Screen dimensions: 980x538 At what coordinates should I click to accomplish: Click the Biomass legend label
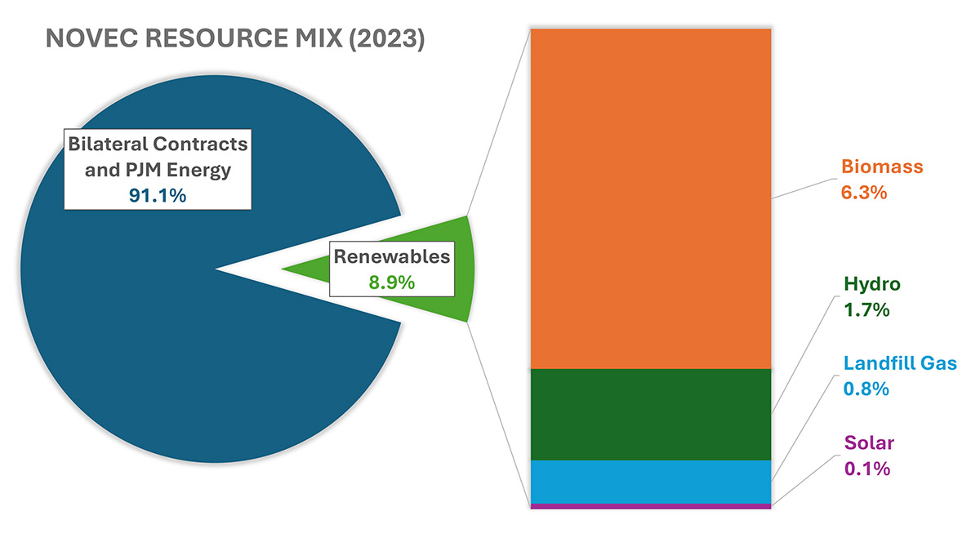click(882, 167)
